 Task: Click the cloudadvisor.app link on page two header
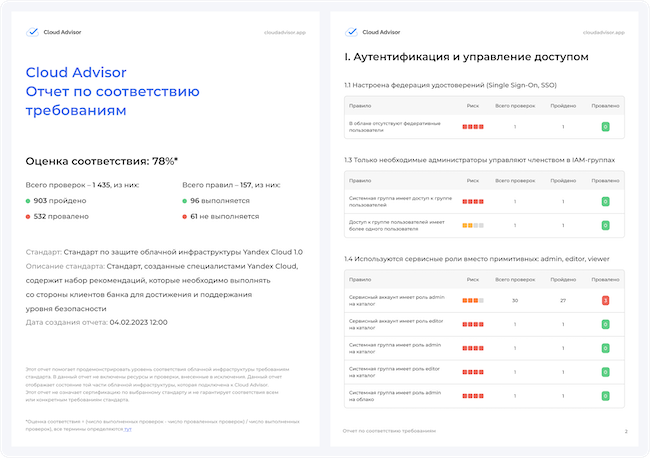coord(603,32)
